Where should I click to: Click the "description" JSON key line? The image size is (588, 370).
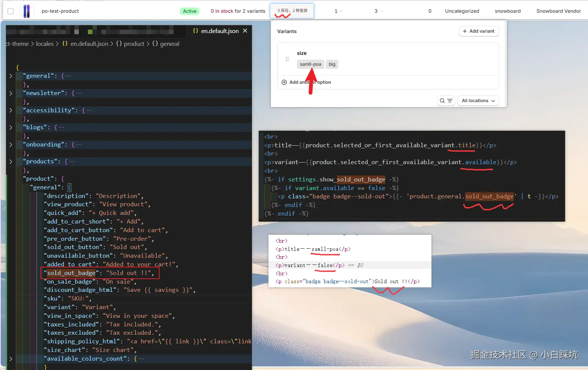[93, 196]
